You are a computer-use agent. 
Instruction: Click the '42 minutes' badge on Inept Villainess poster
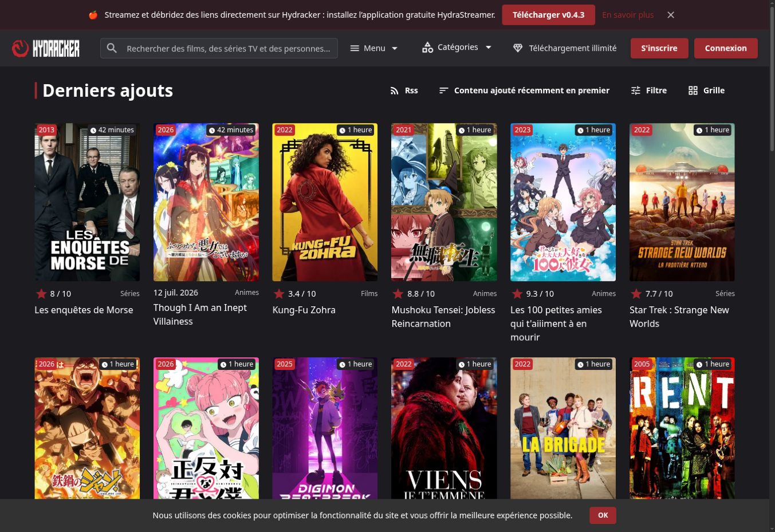click(231, 130)
